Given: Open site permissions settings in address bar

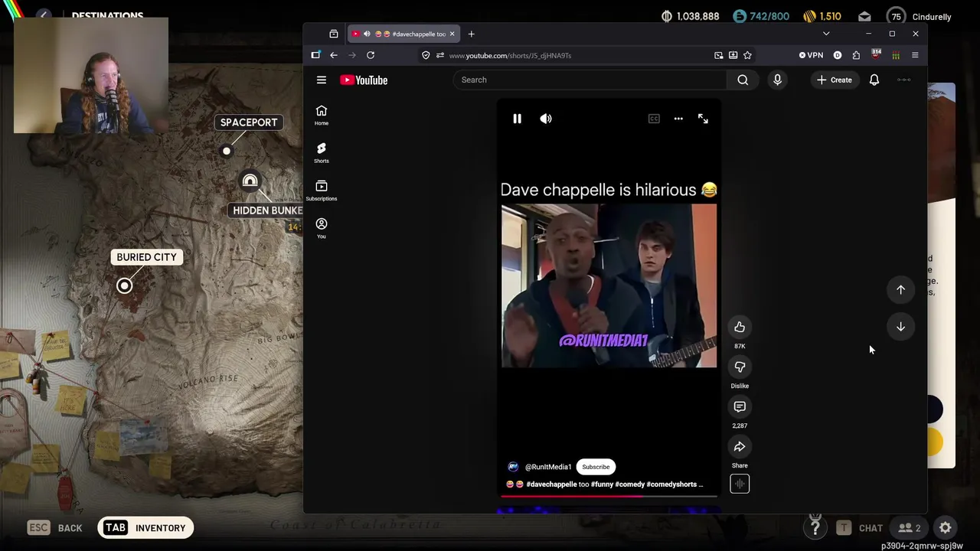Looking at the screenshot, I should click(439, 55).
